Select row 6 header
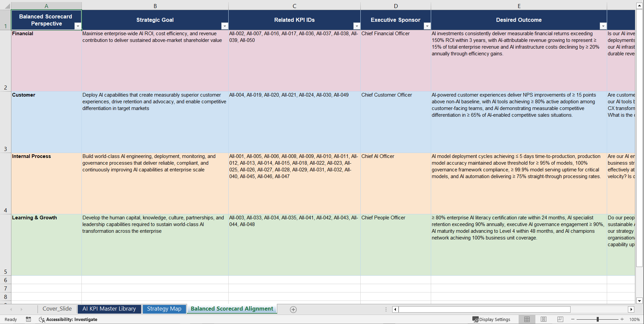Image resolution: width=644 pixels, height=324 pixels. (x=5, y=280)
